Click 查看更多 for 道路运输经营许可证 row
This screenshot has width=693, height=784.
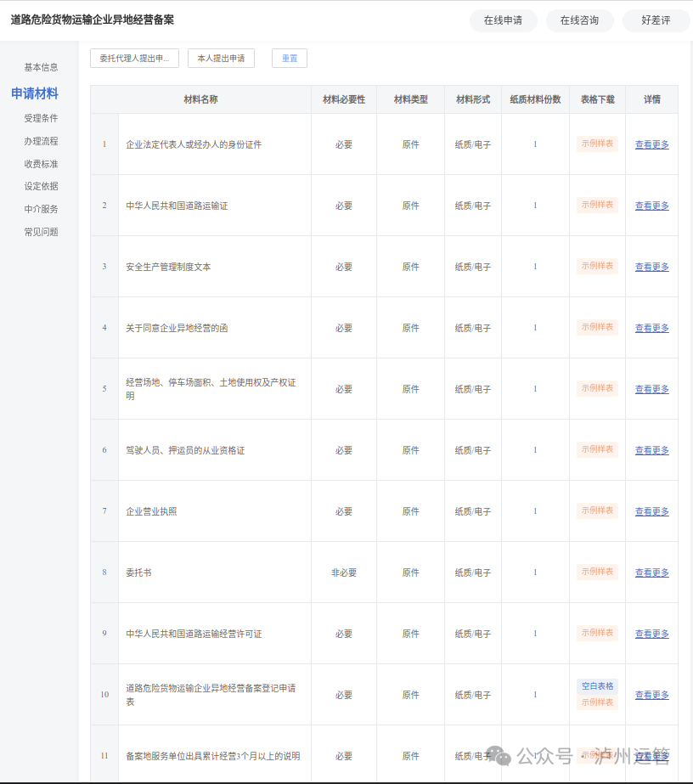pos(652,634)
